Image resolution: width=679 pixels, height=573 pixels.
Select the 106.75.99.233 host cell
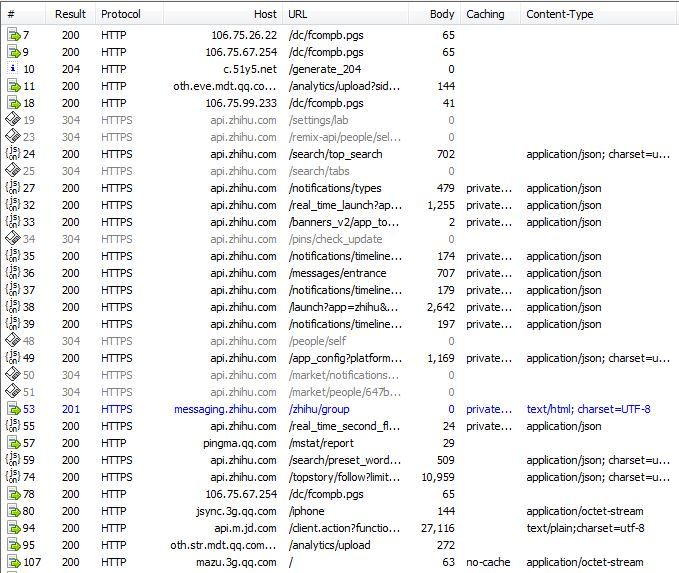tap(241, 103)
